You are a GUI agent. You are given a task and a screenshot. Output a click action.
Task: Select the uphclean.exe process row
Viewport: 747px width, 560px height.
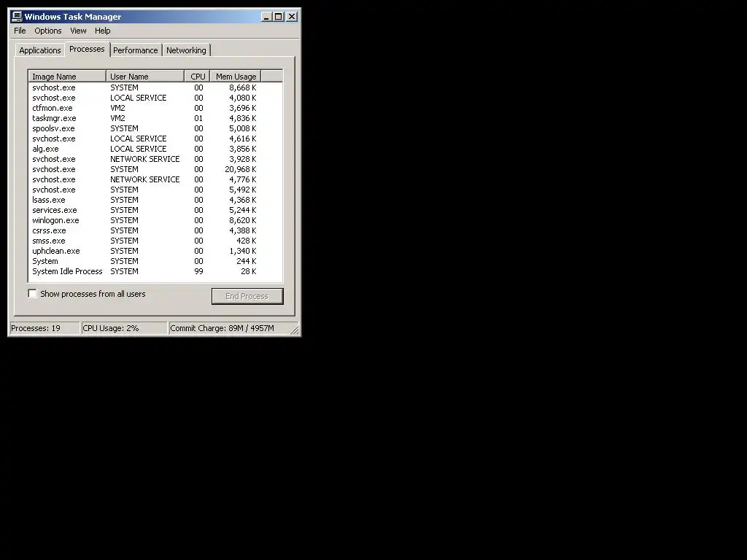point(155,251)
